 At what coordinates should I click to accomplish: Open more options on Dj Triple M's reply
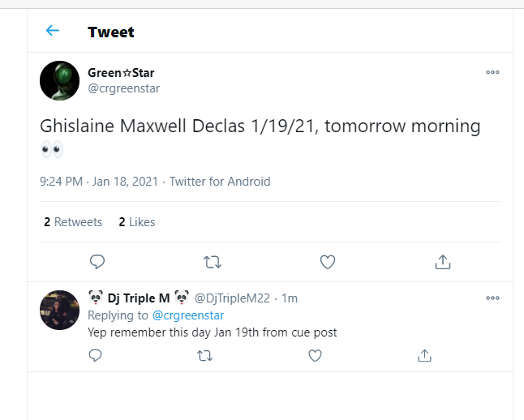pyautogui.click(x=492, y=298)
